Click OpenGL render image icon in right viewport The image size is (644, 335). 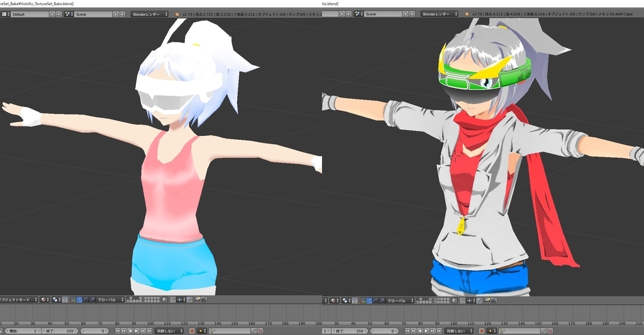coord(487,301)
